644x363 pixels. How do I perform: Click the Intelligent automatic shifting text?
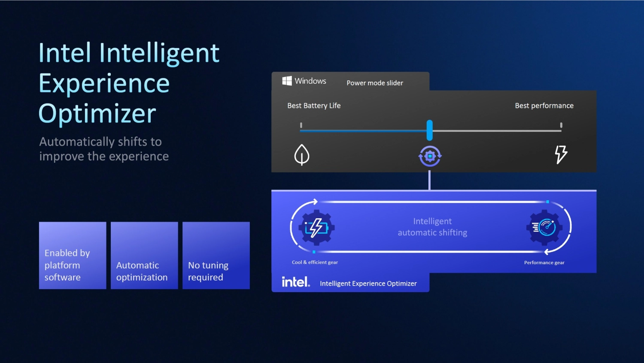coord(432,227)
